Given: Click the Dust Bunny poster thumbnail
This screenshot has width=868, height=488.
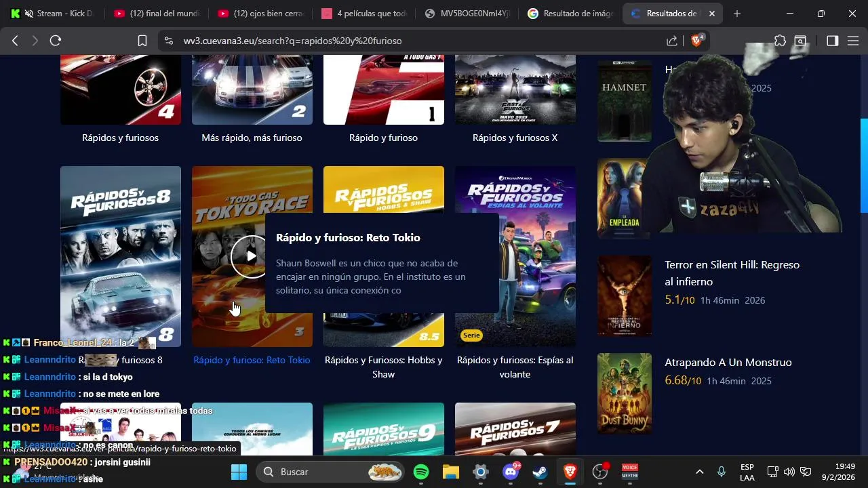Looking at the screenshot, I should tap(625, 394).
